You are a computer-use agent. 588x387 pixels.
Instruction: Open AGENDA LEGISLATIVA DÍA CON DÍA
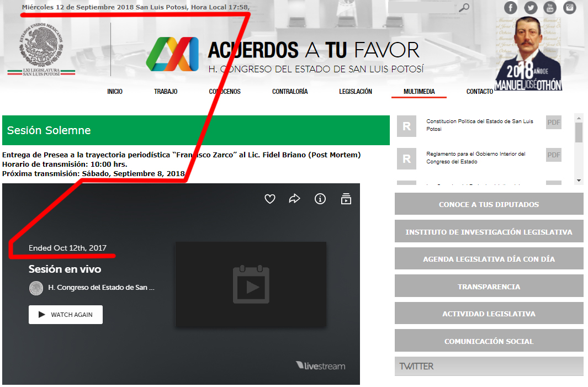tap(489, 259)
